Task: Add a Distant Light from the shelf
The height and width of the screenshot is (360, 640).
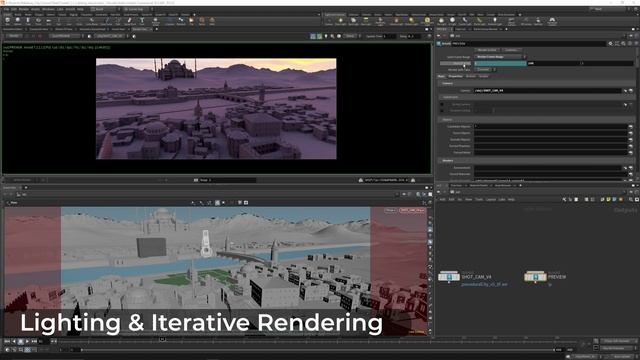Action: pos(411,21)
